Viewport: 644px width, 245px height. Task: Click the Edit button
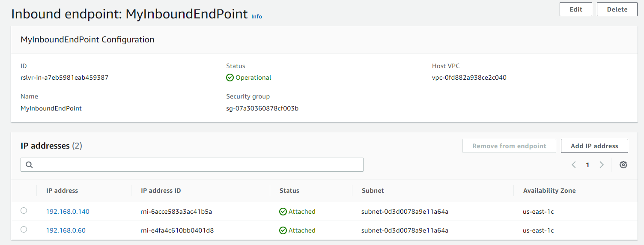click(x=575, y=9)
